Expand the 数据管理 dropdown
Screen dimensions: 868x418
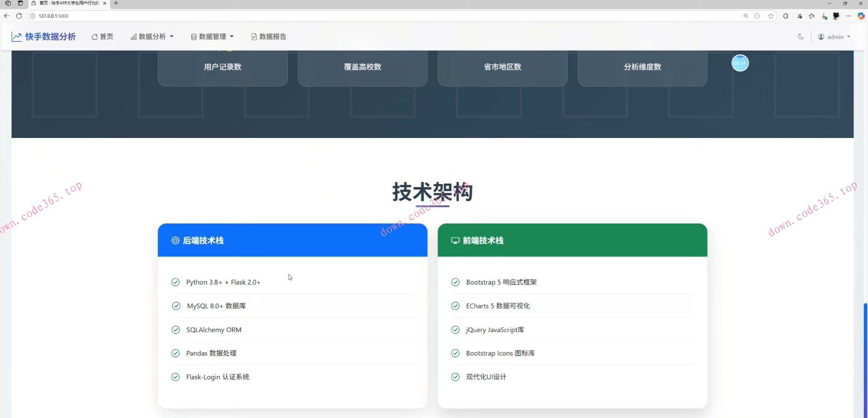tap(212, 36)
